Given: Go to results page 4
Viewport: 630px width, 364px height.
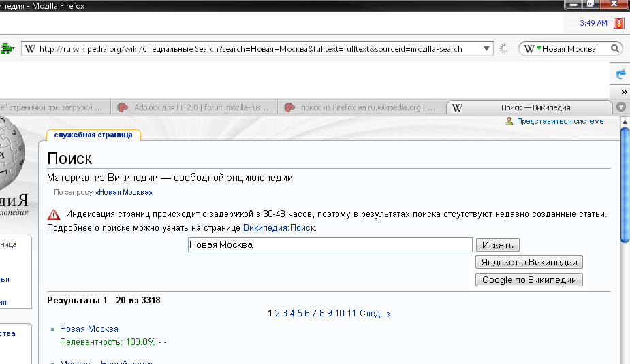Looking at the screenshot, I should [292, 314].
